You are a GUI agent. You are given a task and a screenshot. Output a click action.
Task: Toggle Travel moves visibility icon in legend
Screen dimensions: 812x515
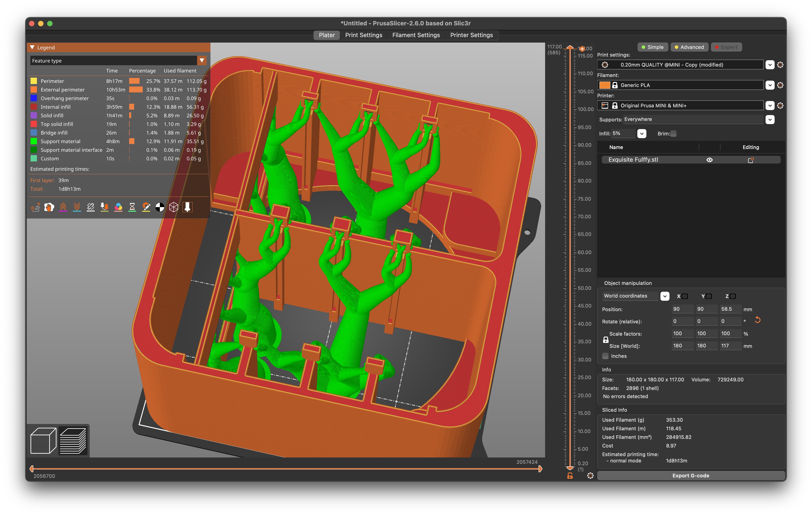click(35, 207)
